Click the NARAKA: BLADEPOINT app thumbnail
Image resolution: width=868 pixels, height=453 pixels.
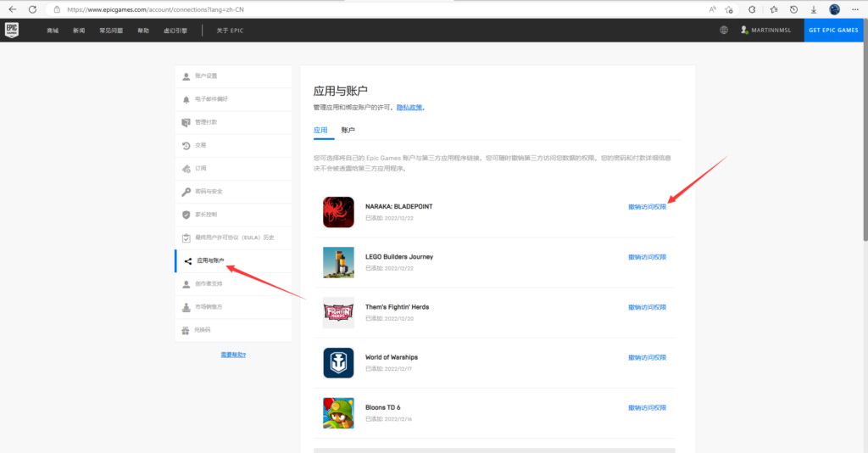click(338, 212)
